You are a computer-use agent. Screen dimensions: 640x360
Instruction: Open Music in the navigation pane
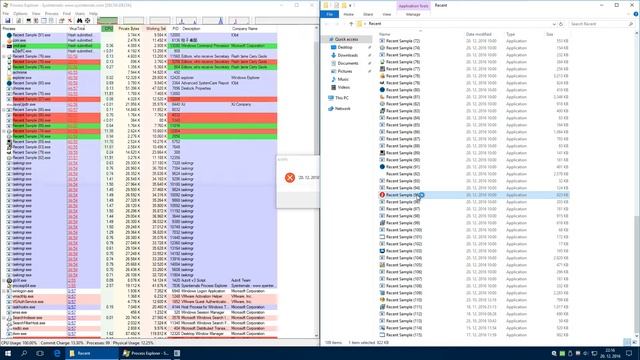(343, 79)
